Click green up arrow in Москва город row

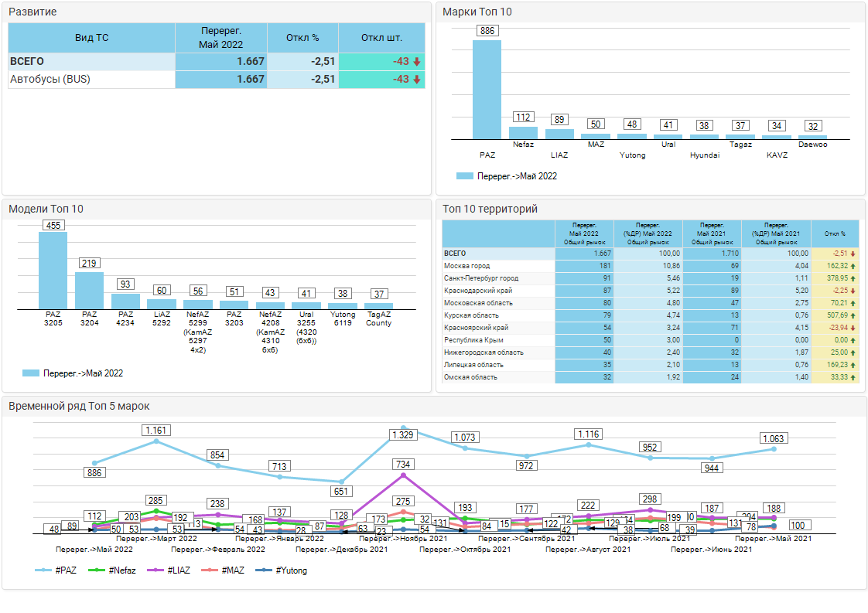pos(853,266)
